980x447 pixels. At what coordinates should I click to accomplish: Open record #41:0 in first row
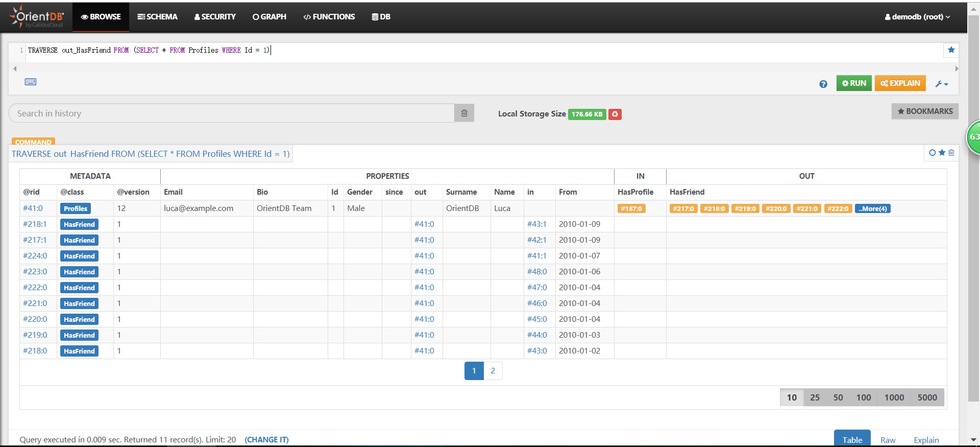point(33,208)
